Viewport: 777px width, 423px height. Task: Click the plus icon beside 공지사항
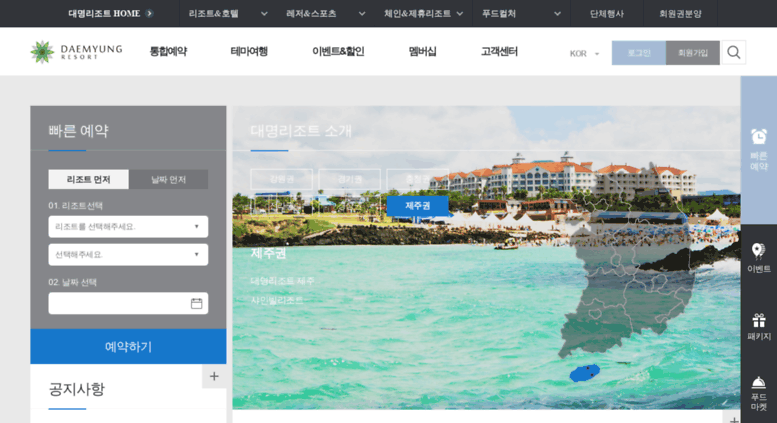(x=214, y=376)
